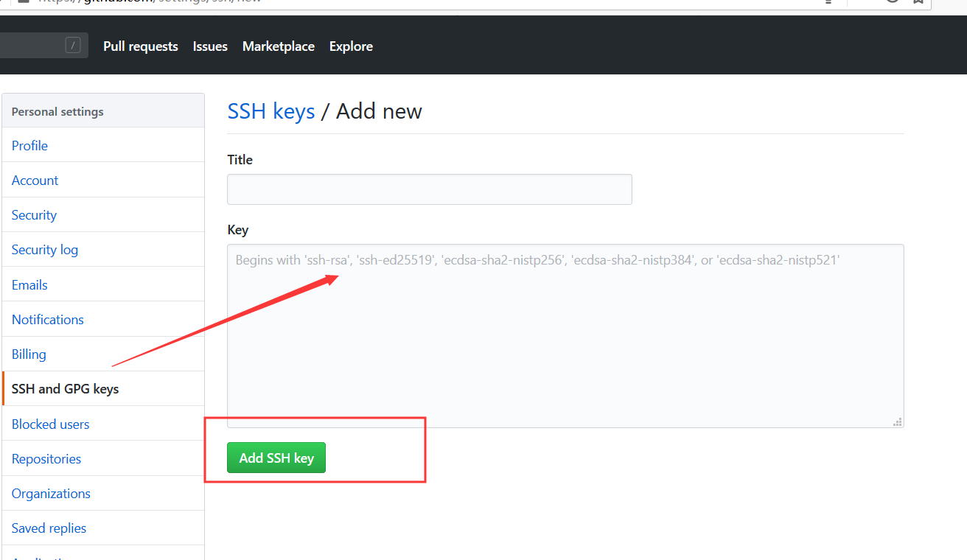Viewport: 967px width, 560px height.
Task: Click the SSH keys breadcrumb link
Action: tap(271, 111)
